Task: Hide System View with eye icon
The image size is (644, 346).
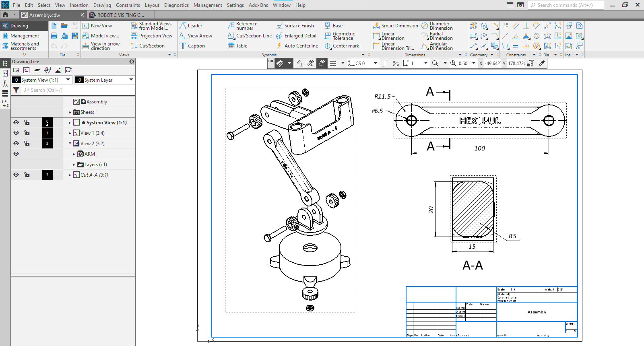Action: click(x=16, y=122)
